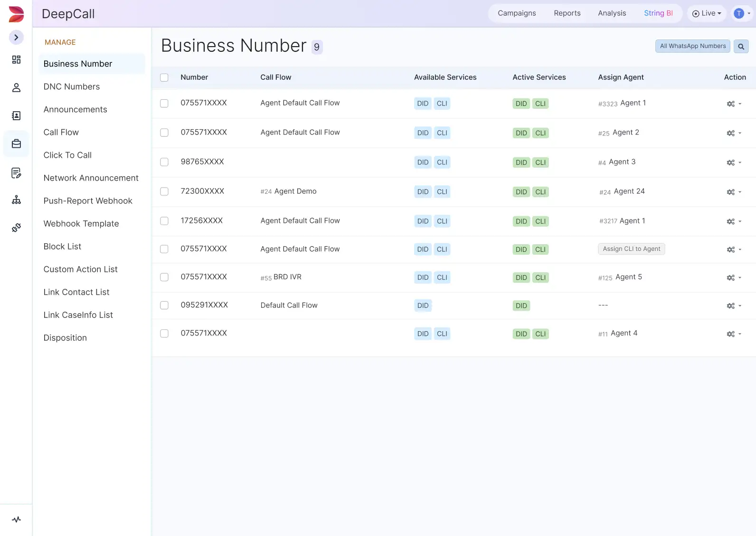Open the contact book icon in sidebar

tap(16, 115)
